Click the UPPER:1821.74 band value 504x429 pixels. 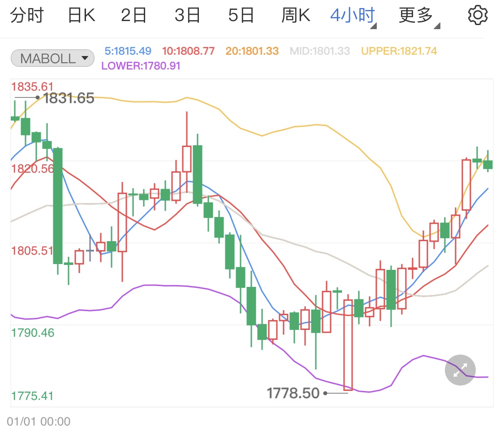point(399,51)
